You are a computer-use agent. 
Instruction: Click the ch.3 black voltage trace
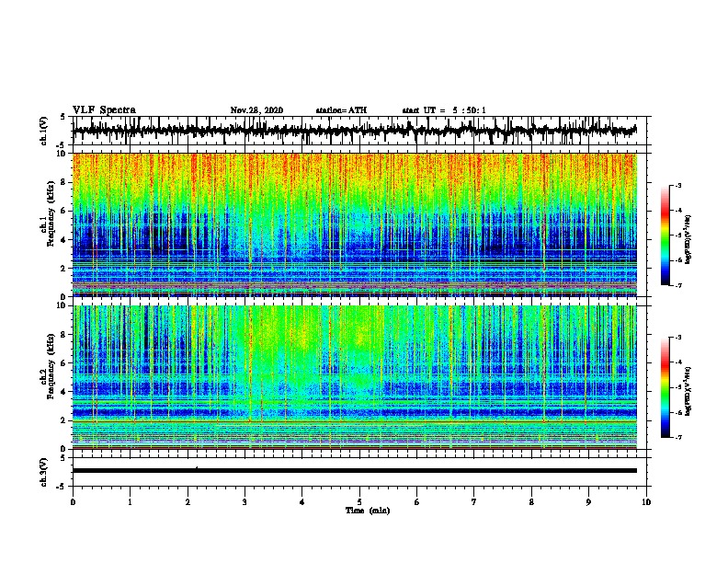point(355,471)
